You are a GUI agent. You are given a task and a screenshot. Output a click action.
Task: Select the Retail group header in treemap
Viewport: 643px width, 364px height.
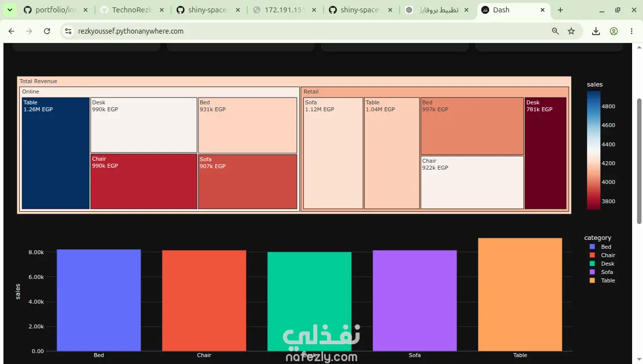click(435, 91)
